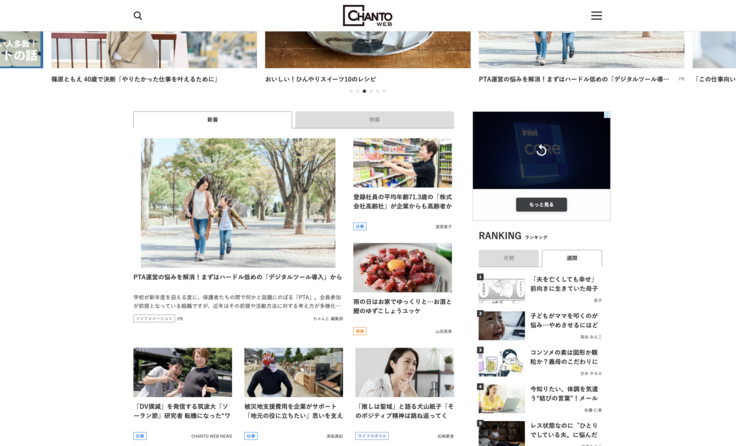Click the CHANTO WEB logo
The width and height of the screenshot is (736, 446).
pyautogui.click(x=367, y=16)
